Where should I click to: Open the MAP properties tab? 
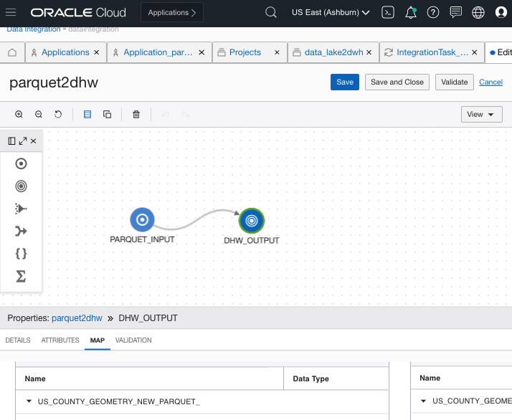(98, 340)
